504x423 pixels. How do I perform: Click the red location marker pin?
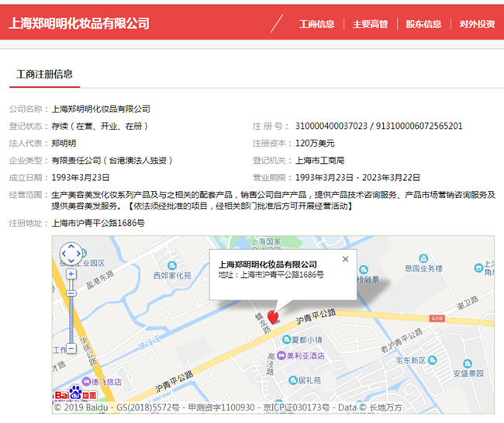(273, 317)
